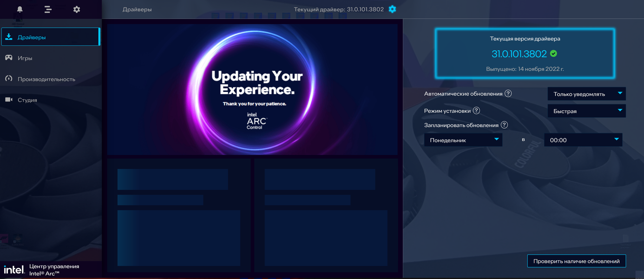The image size is (644, 279).
Task: Show help for Автоматические обновления
Action: click(508, 93)
